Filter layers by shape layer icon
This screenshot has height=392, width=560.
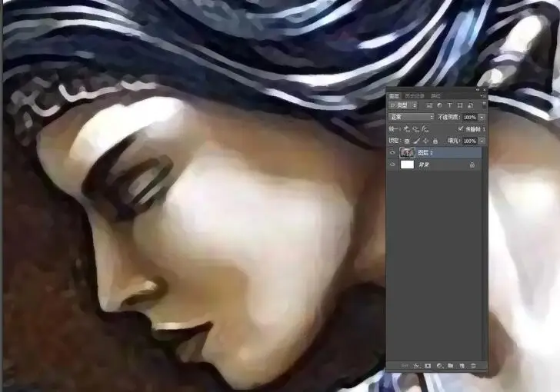pyautogui.click(x=460, y=105)
